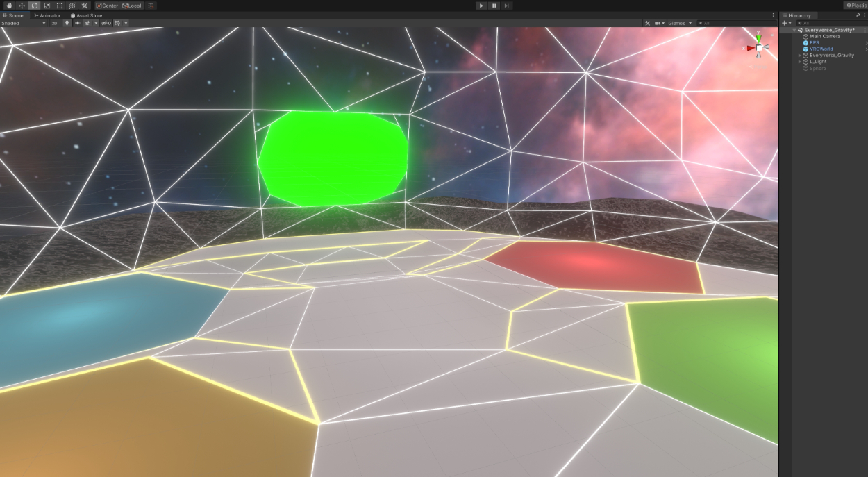
Task: Open VRCWorld prefab arrow
Action: [866, 49]
